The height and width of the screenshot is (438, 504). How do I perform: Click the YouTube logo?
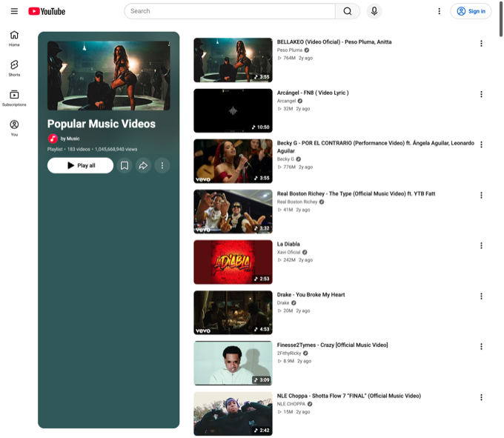(x=47, y=11)
